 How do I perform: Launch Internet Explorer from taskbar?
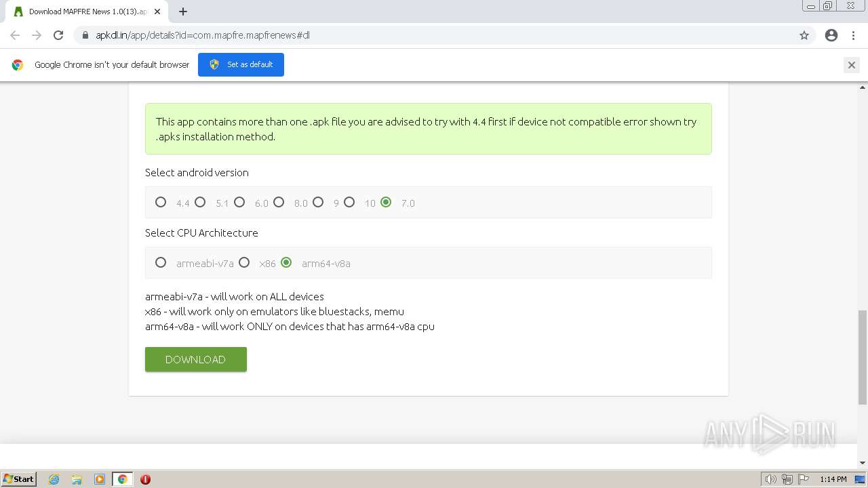click(x=54, y=479)
